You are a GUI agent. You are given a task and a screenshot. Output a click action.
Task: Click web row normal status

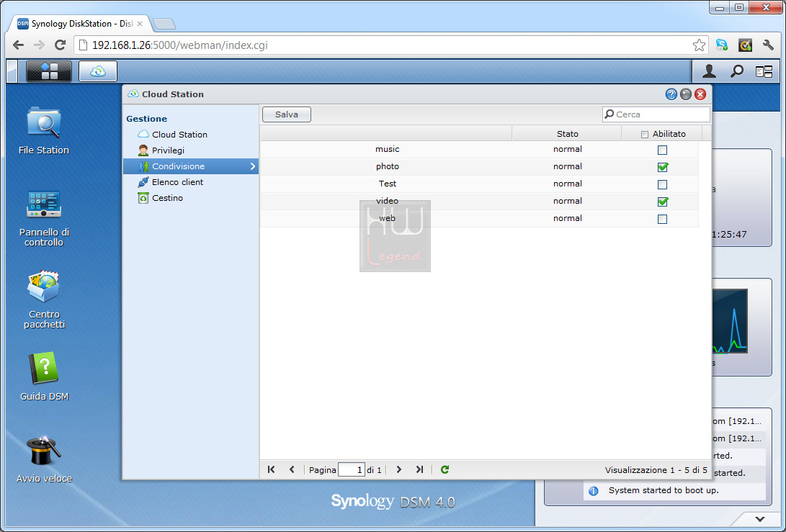568,218
